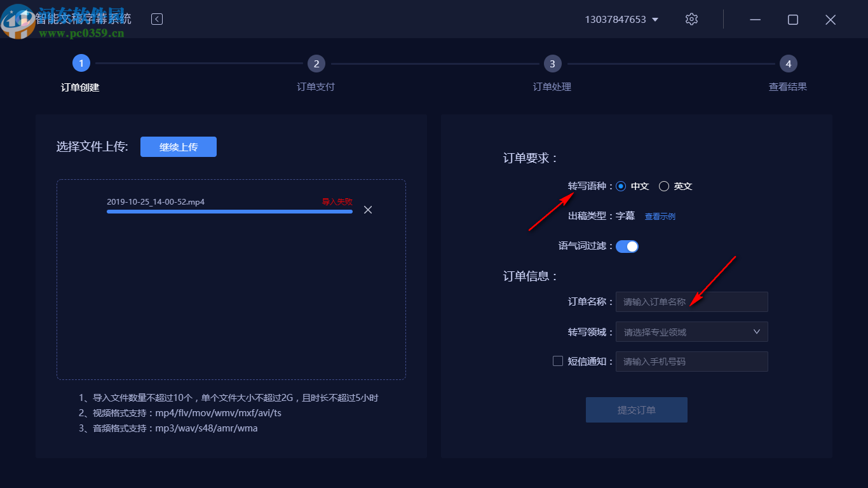Open the 请选择专业领域 combo box chevron
The image size is (868, 488).
tap(756, 331)
